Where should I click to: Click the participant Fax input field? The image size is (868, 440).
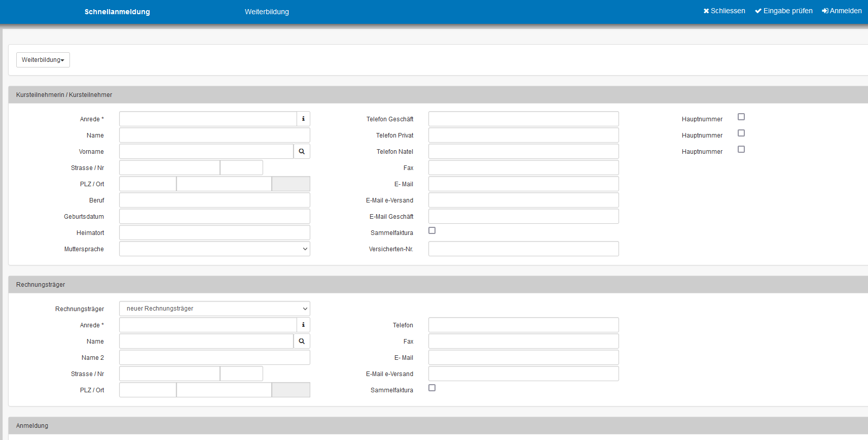coord(523,167)
